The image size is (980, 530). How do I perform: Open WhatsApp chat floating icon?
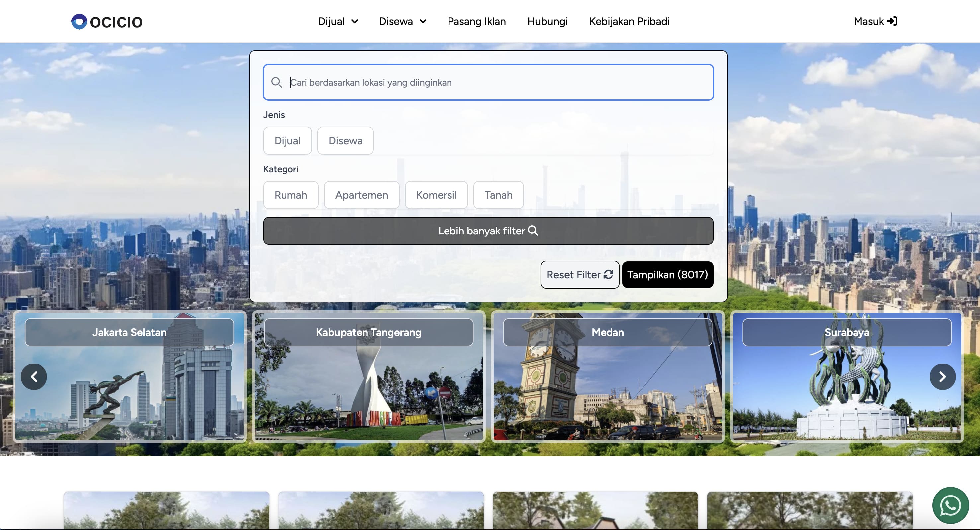click(950, 506)
